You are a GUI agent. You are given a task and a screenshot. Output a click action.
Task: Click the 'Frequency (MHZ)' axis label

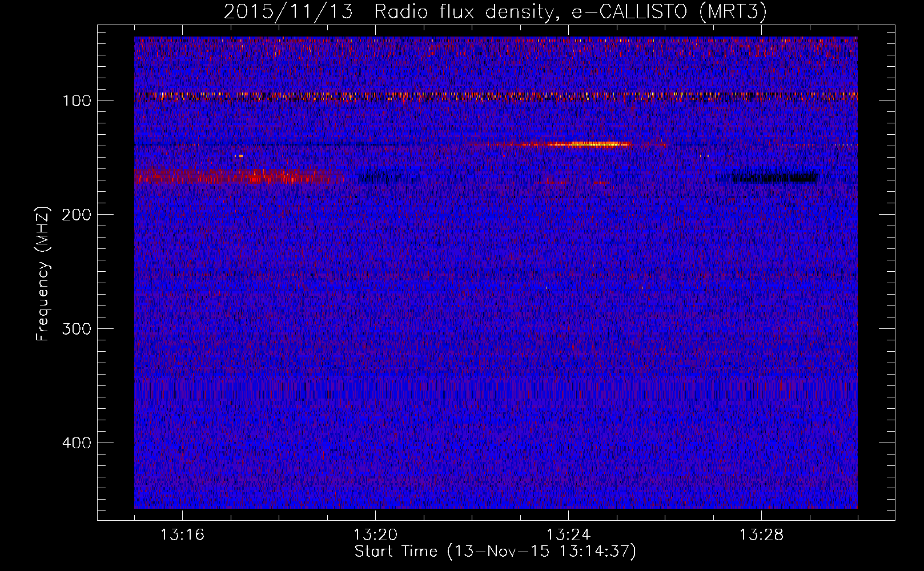click(x=43, y=274)
